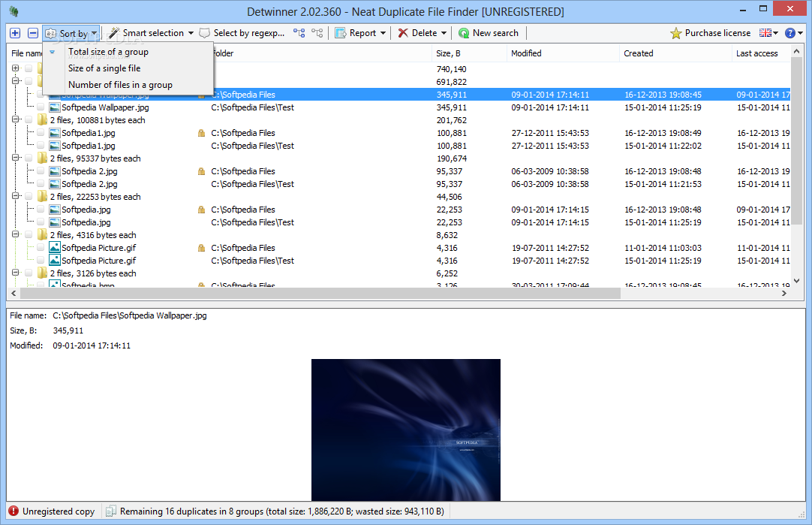This screenshot has width=812, height=525.
Task: Click the Remaining 16 duplicates status text
Action: click(281, 511)
